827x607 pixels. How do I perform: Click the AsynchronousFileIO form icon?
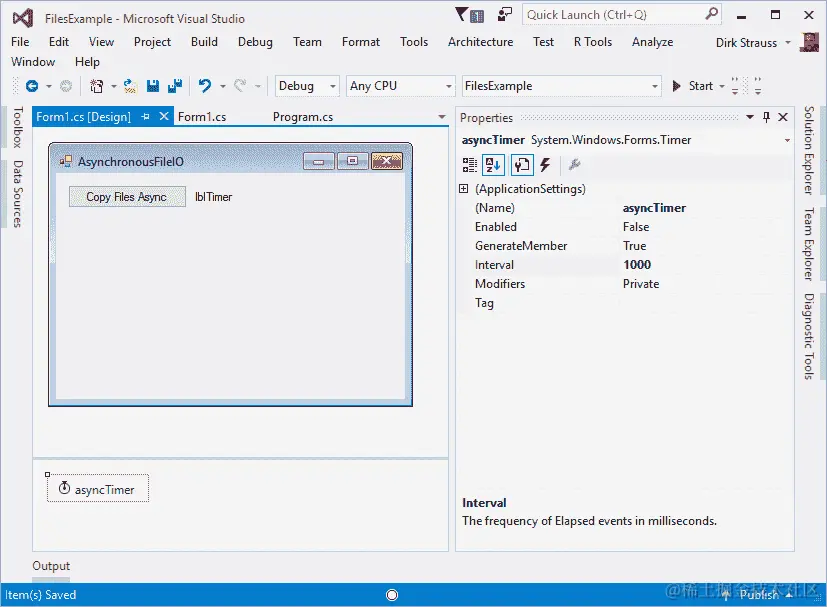[65, 161]
